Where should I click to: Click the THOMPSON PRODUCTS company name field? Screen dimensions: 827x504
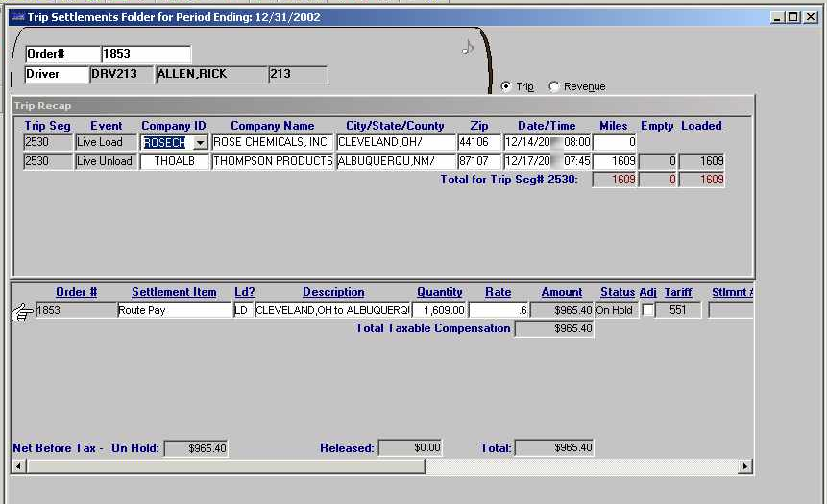coord(272,161)
